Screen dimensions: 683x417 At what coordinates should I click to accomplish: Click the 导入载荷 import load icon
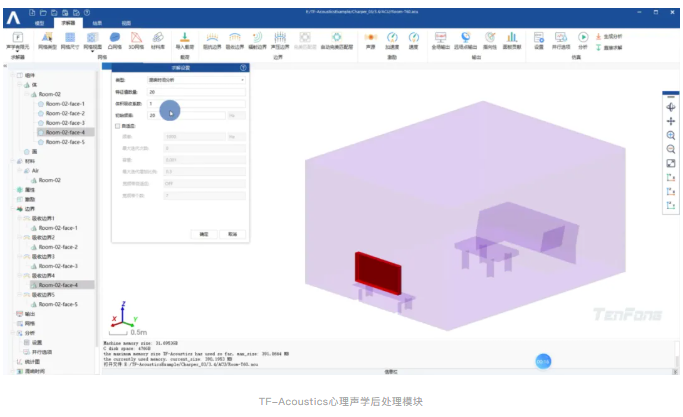tap(185, 37)
